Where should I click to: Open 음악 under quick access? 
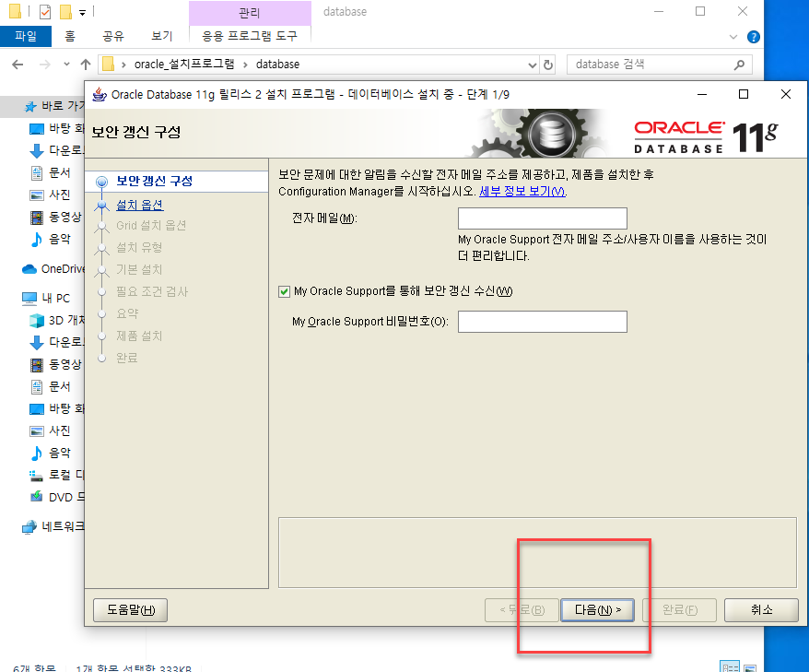pos(50,239)
